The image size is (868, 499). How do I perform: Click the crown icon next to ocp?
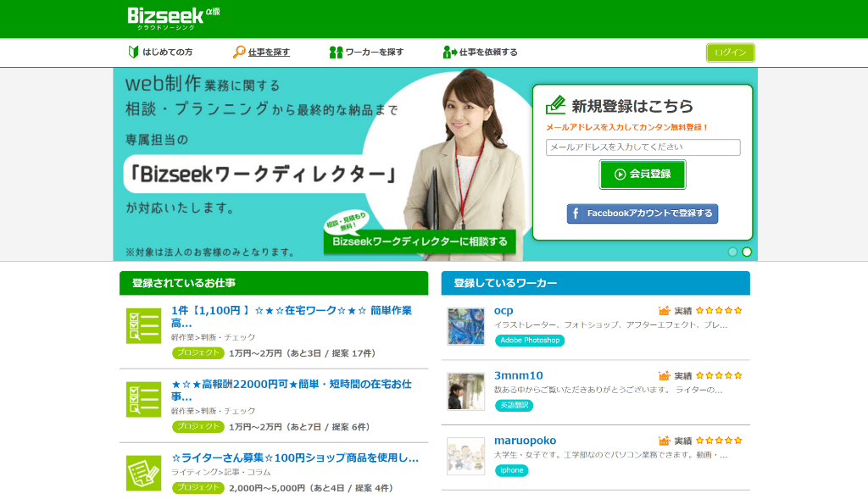pyautogui.click(x=665, y=311)
